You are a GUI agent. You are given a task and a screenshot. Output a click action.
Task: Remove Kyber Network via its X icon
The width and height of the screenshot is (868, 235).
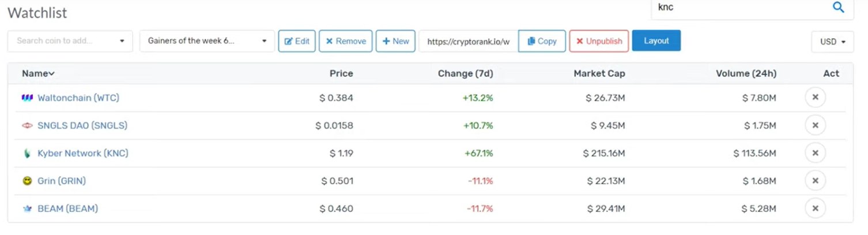pos(815,153)
